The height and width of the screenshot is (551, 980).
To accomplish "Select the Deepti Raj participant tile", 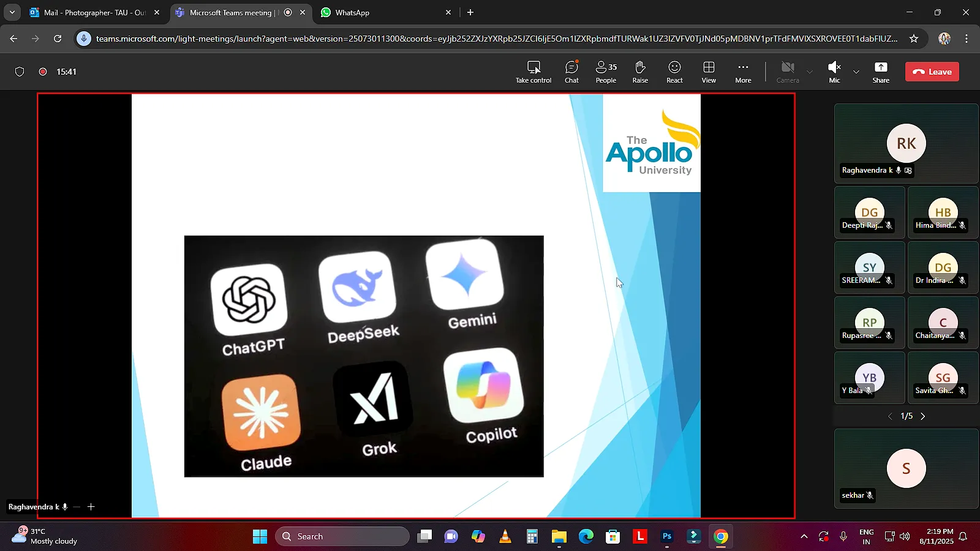I will (x=869, y=212).
